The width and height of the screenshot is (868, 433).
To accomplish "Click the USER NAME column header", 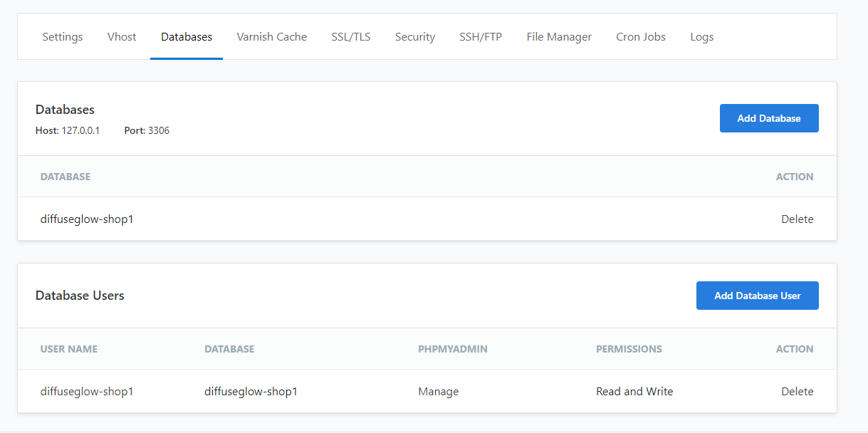I will coord(69,349).
